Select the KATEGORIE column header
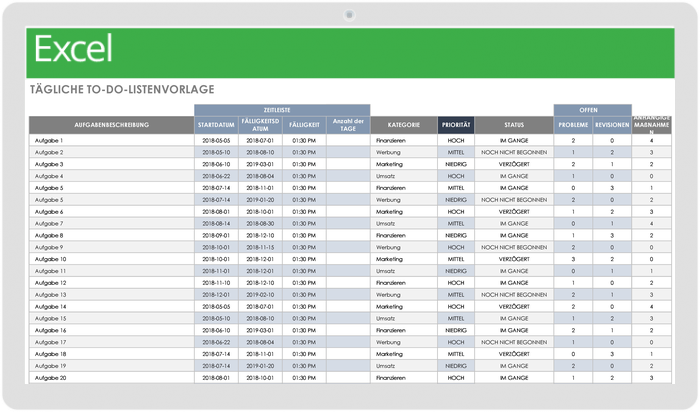The width and height of the screenshot is (700, 412). tap(404, 125)
